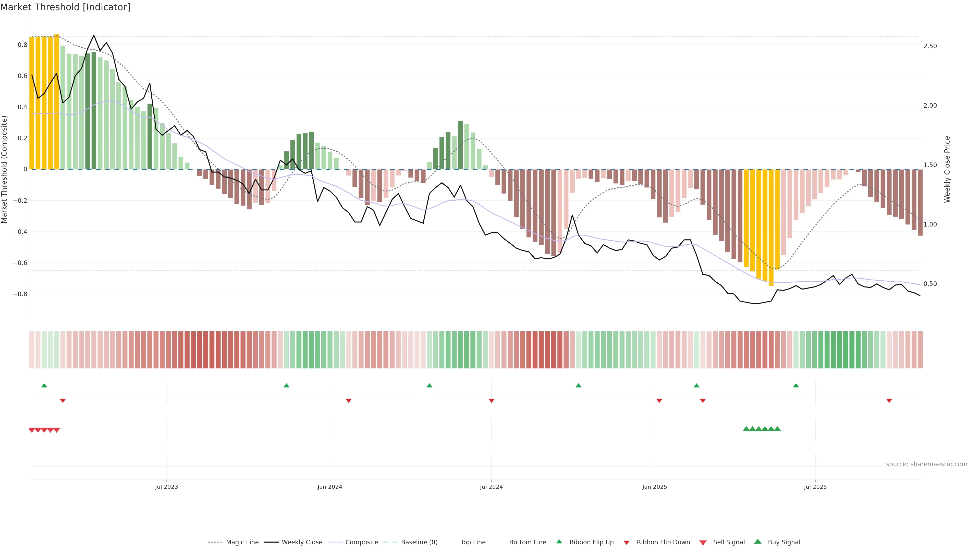Click the Jul 2023 x-axis label

click(x=166, y=487)
